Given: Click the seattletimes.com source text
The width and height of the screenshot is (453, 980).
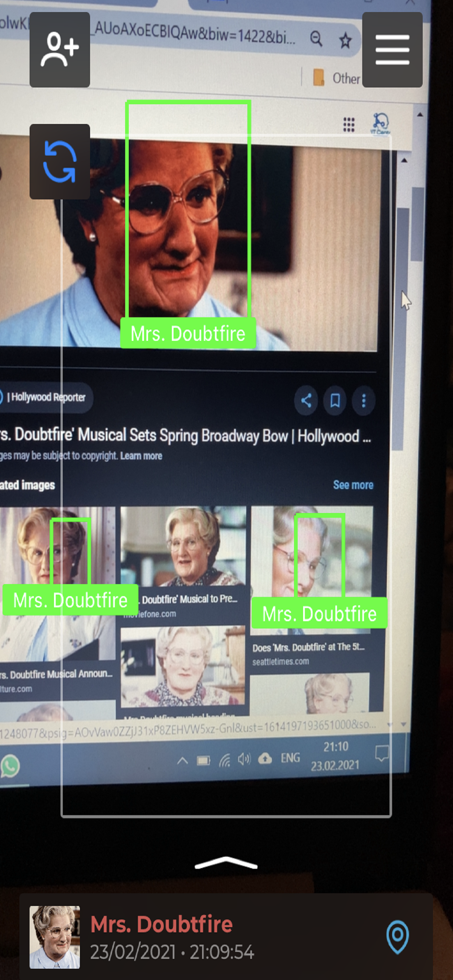Looking at the screenshot, I should point(280,662).
